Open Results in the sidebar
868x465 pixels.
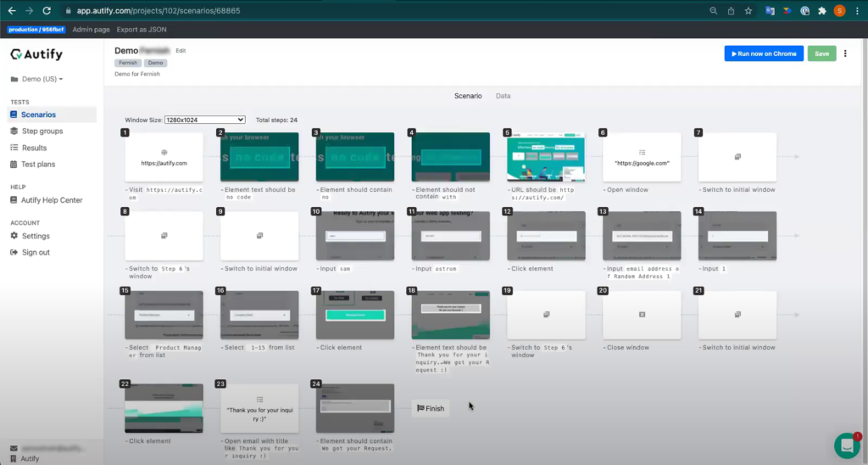click(x=34, y=148)
